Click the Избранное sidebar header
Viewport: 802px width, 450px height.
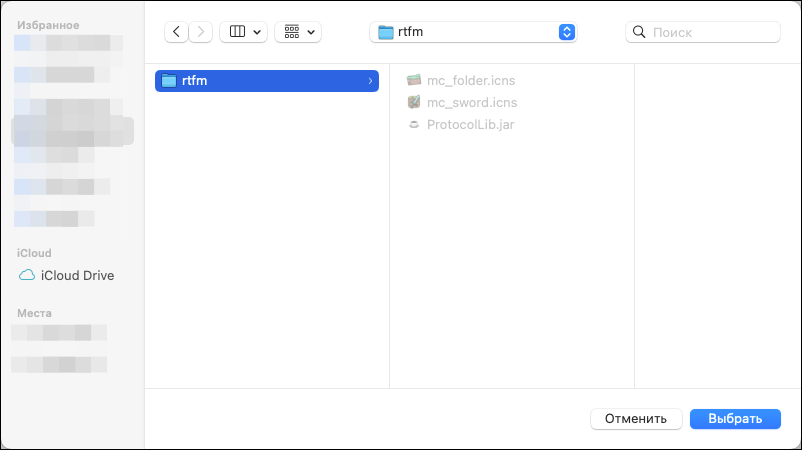coord(48,25)
